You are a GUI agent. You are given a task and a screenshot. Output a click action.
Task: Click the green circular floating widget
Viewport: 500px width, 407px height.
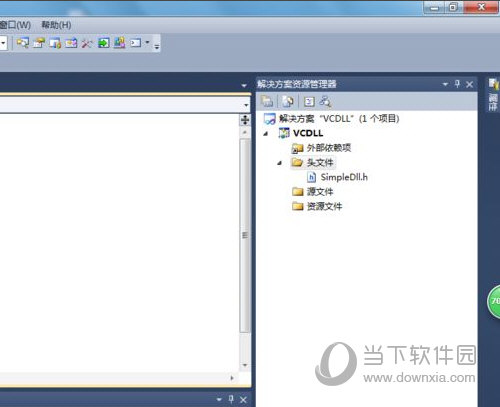[494, 302]
